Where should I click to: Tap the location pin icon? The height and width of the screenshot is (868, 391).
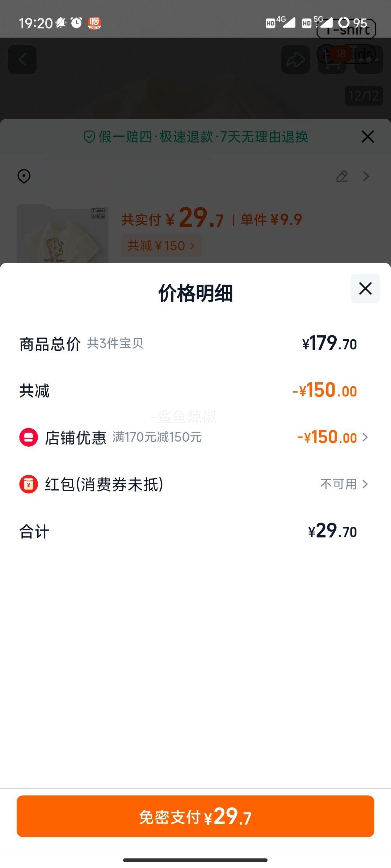24,176
